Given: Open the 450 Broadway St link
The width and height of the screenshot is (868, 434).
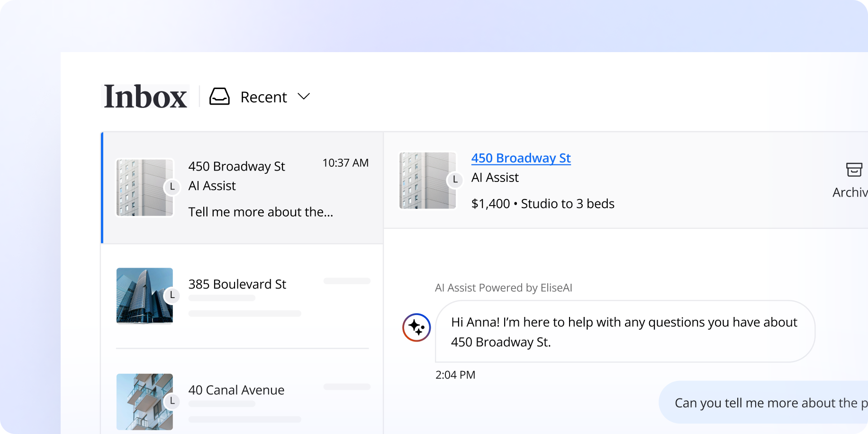Looking at the screenshot, I should pyautogui.click(x=521, y=158).
